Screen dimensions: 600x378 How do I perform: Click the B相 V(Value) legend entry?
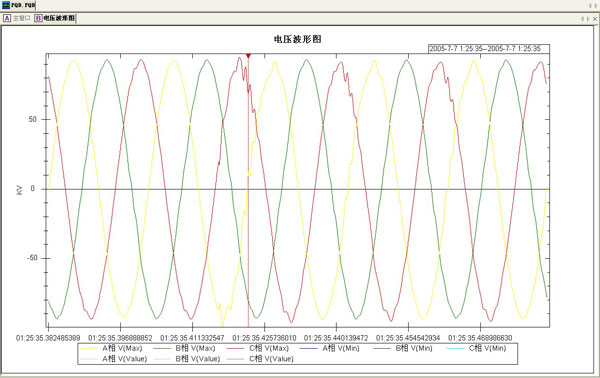click(x=187, y=359)
